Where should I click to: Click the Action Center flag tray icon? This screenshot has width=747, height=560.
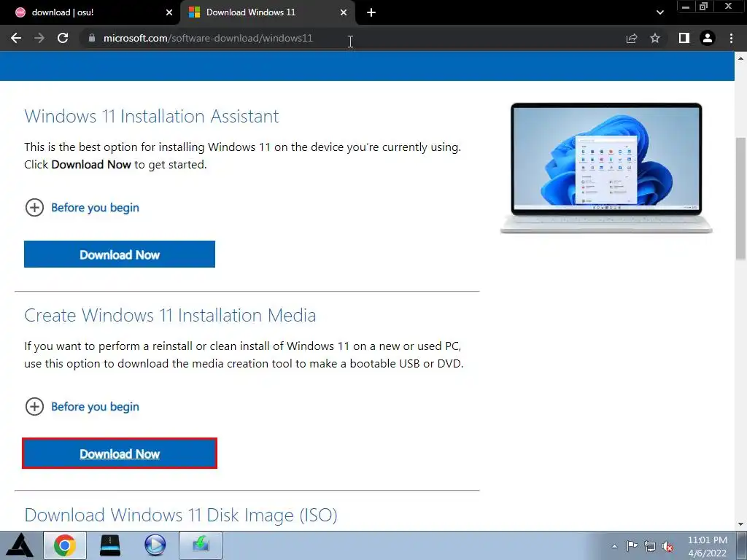[632, 546]
